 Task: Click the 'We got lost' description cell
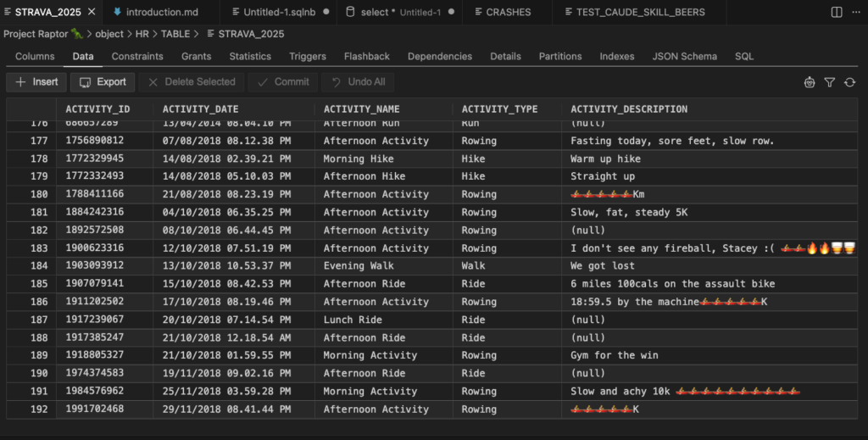click(x=603, y=266)
